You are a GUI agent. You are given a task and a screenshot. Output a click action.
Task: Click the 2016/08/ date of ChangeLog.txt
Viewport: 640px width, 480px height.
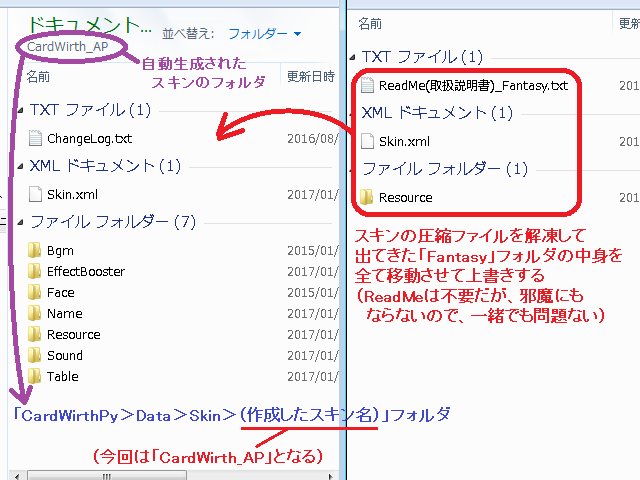(x=313, y=139)
